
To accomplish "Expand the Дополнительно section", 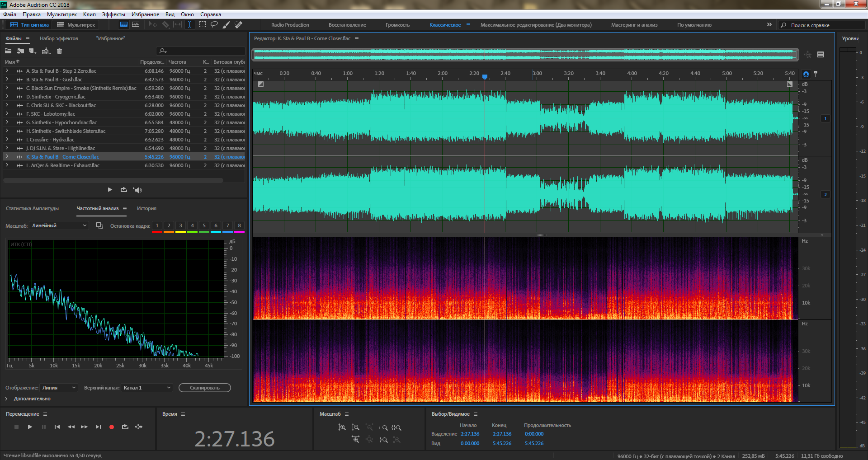I will 6,399.
